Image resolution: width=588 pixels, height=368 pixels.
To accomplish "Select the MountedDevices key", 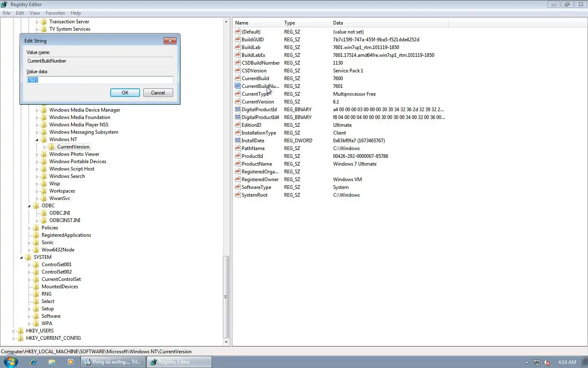I will pos(60,287).
